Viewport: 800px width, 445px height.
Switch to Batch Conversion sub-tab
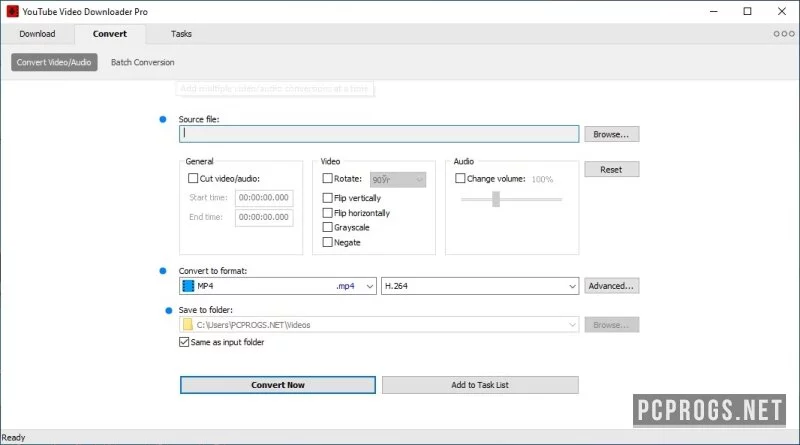(143, 62)
